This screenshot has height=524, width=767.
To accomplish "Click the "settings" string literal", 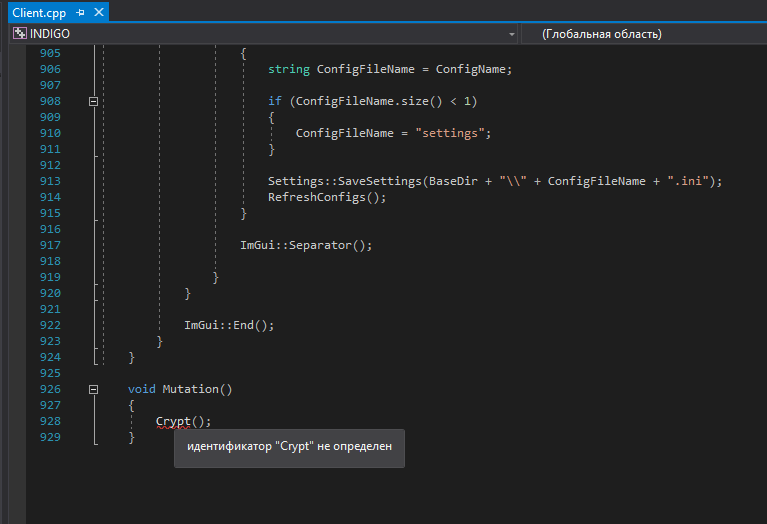I will (449, 133).
